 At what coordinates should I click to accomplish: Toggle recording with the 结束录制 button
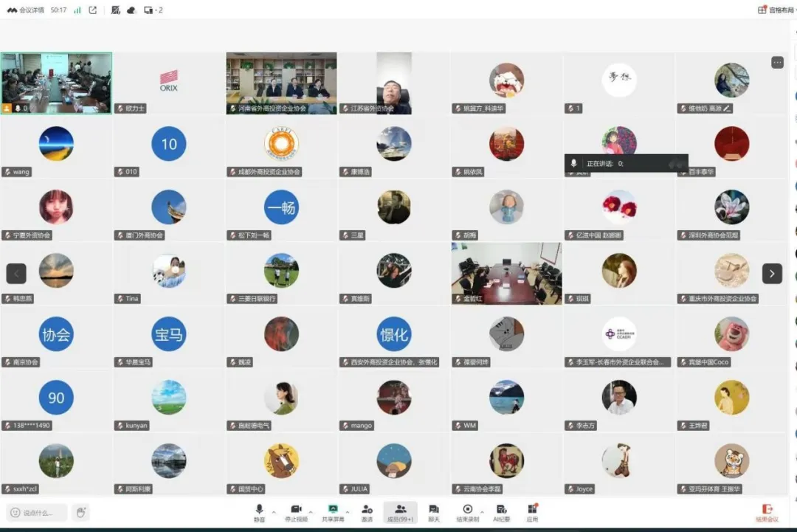coord(467,512)
